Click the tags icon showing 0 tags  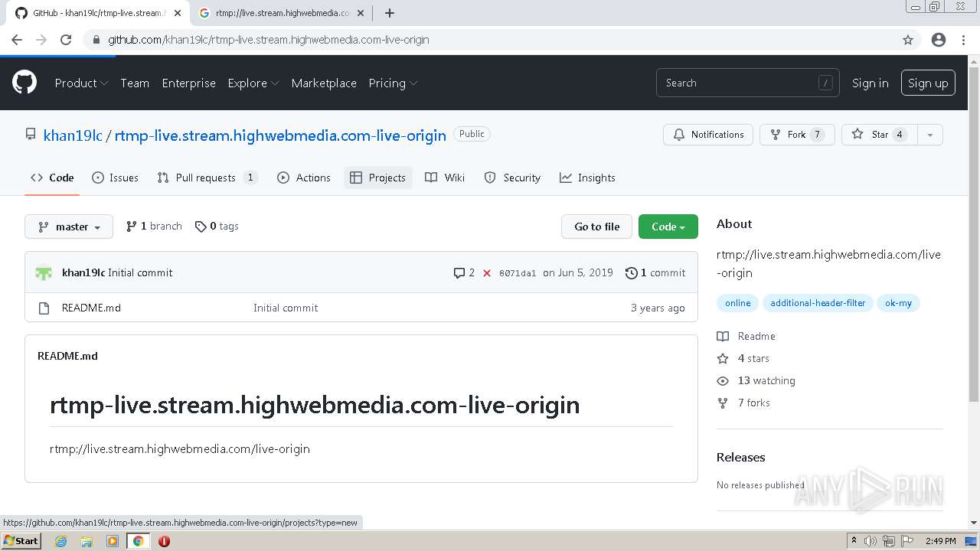(x=201, y=227)
